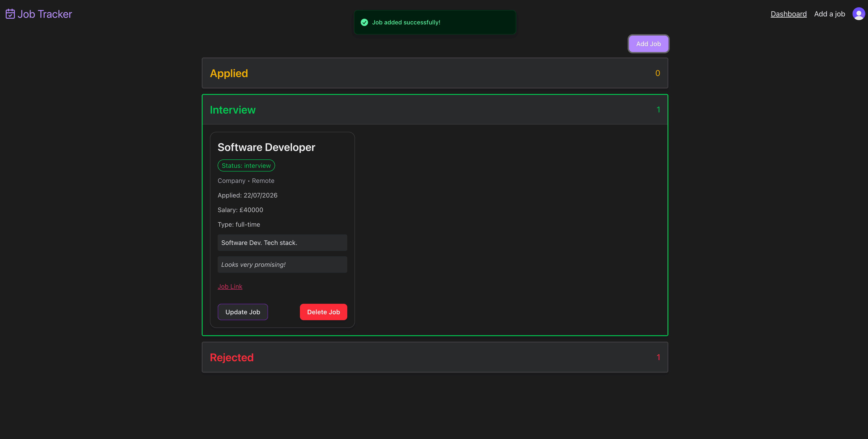Viewport: 868px width, 439px height.
Task: Click the 'Software Dev. Tech stack.' description box
Action: 282,242
